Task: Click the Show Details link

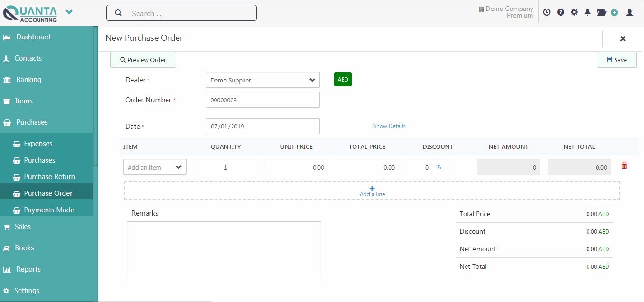Action: (x=389, y=126)
